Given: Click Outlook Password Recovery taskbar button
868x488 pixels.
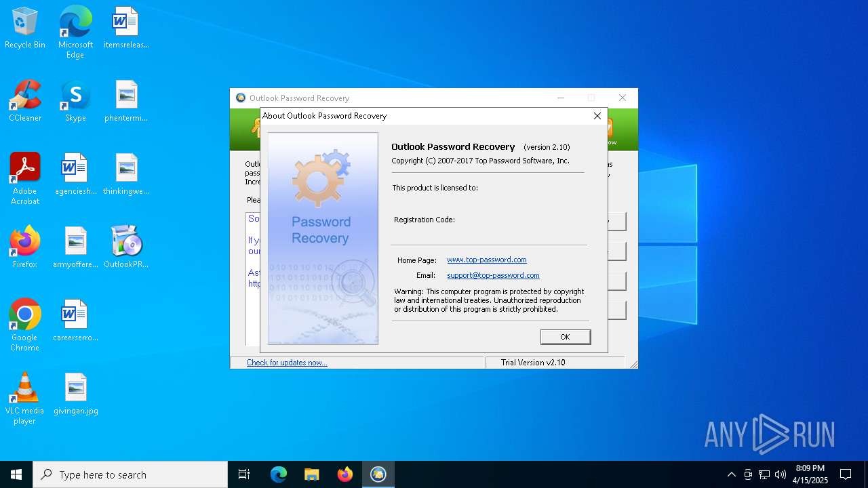Looking at the screenshot, I should 378,474.
